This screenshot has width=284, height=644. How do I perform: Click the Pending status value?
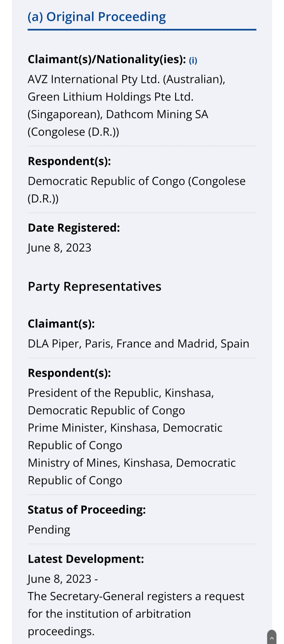pyautogui.click(x=49, y=530)
